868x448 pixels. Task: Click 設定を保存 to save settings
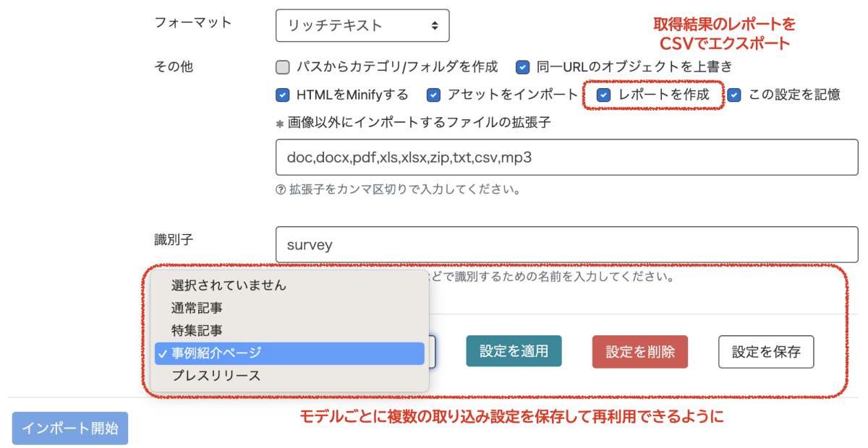(x=766, y=352)
